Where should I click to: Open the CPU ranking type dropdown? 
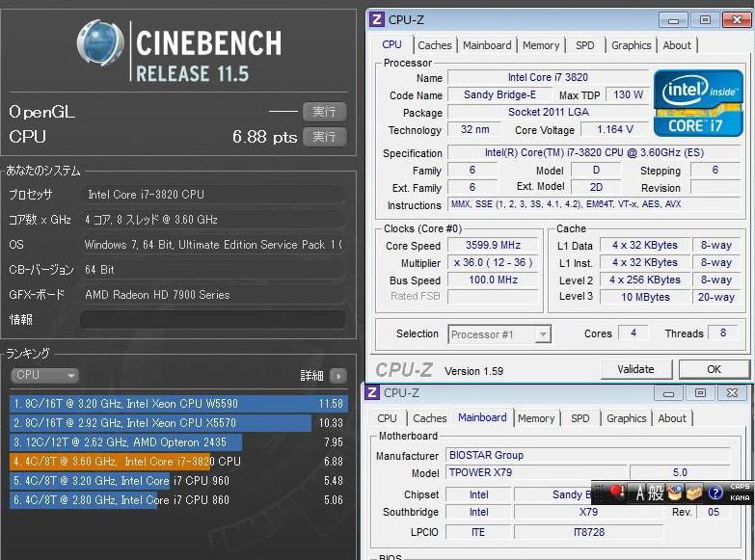[44, 375]
